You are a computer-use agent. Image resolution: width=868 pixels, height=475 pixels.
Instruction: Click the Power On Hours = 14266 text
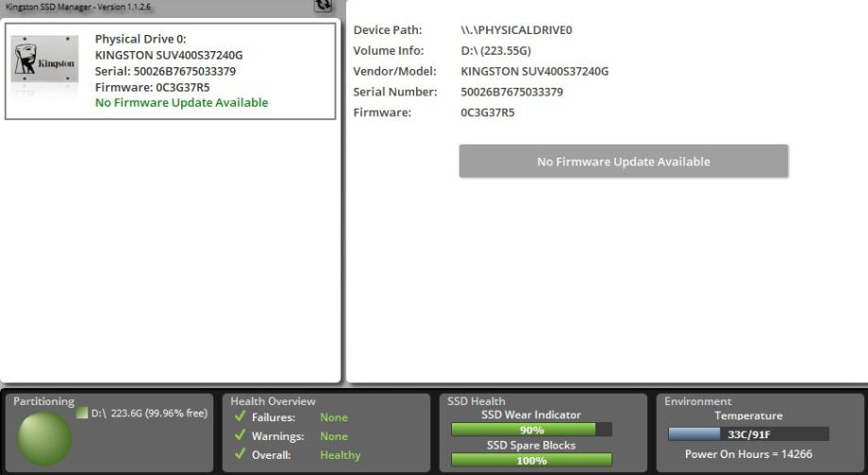[x=748, y=454]
